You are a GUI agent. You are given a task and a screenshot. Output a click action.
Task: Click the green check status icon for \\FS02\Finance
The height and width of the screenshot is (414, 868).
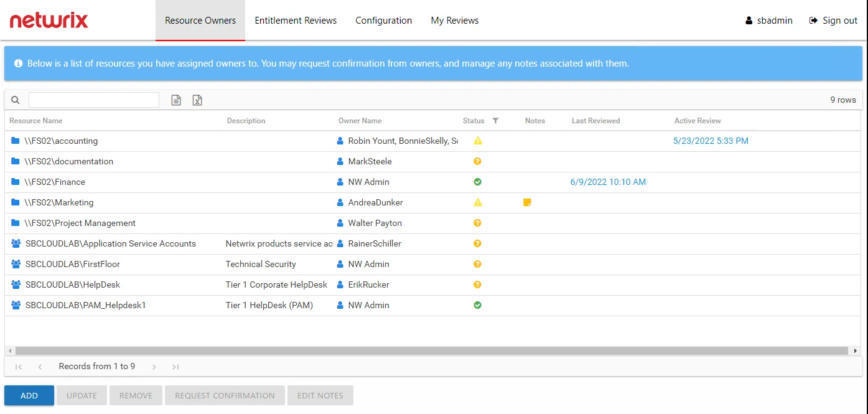(477, 182)
